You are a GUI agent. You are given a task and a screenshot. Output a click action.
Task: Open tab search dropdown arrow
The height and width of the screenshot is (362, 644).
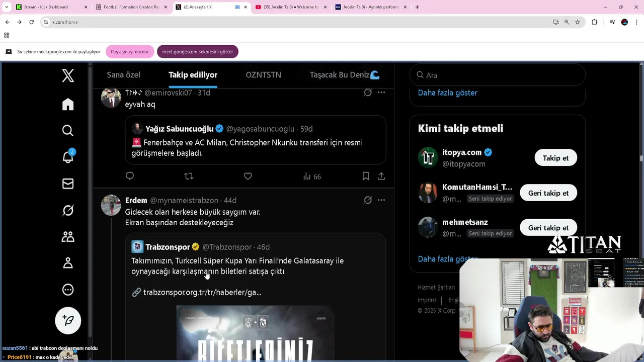coord(7,7)
